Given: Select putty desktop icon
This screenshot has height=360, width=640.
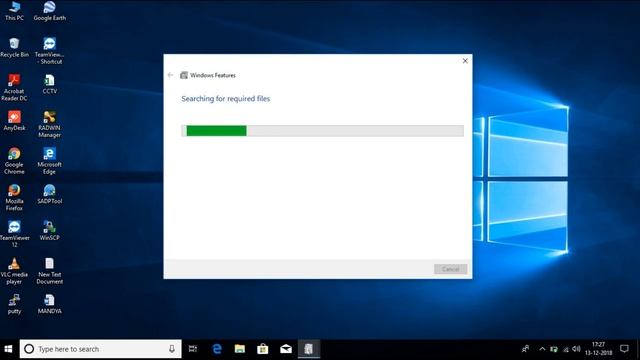Looking at the screenshot, I should pyautogui.click(x=14, y=304).
